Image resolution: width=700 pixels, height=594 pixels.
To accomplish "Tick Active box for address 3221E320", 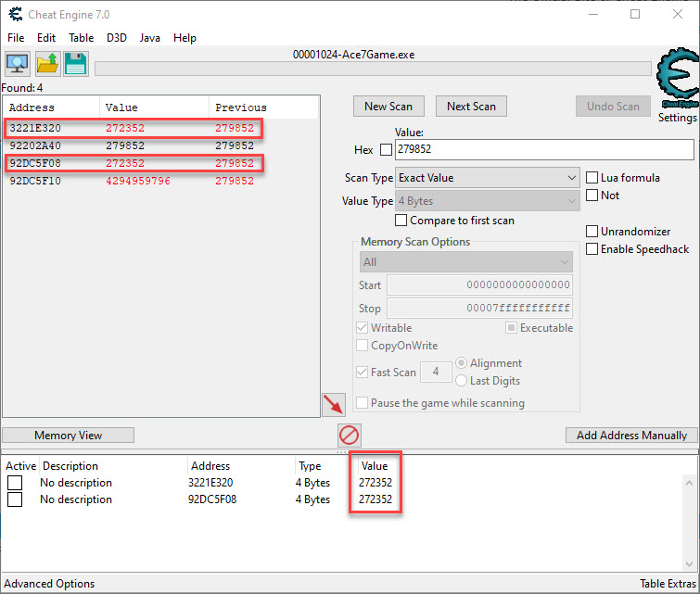I will [x=15, y=483].
